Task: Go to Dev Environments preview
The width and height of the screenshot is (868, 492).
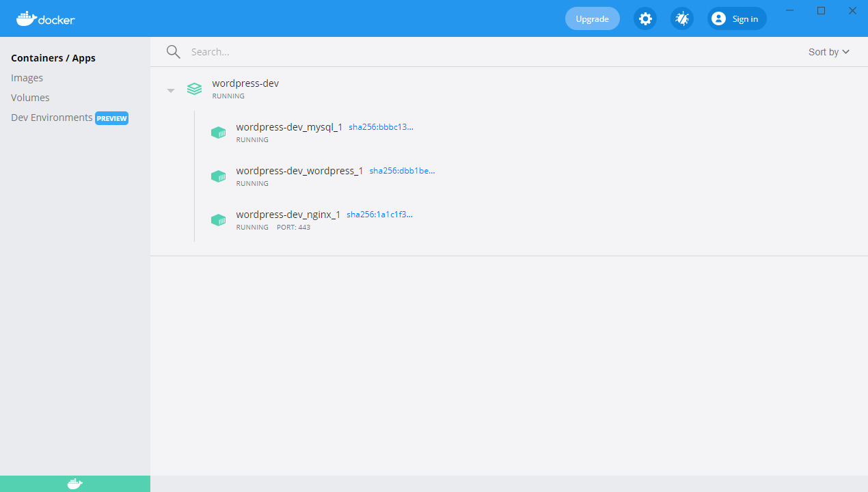Action: click(52, 118)
